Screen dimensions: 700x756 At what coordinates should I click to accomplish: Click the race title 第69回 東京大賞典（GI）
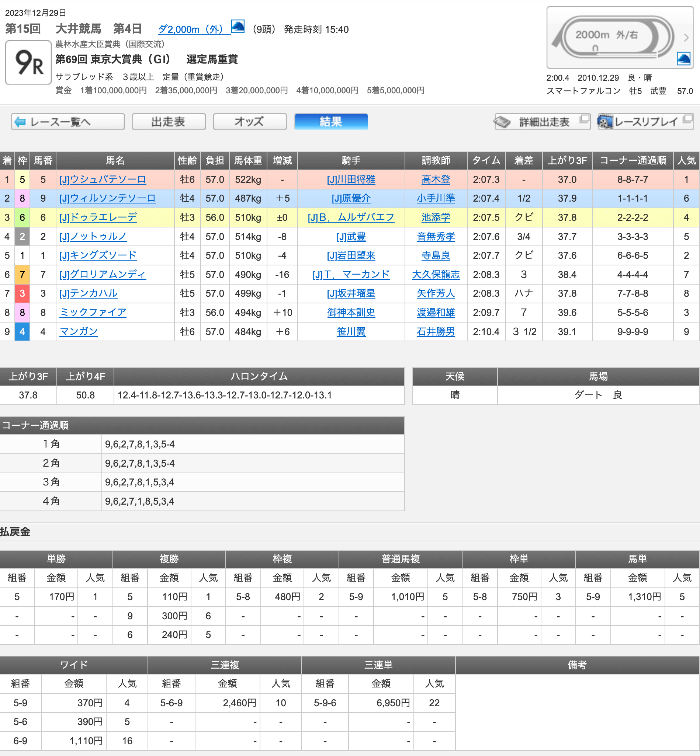tap(113, 59)
